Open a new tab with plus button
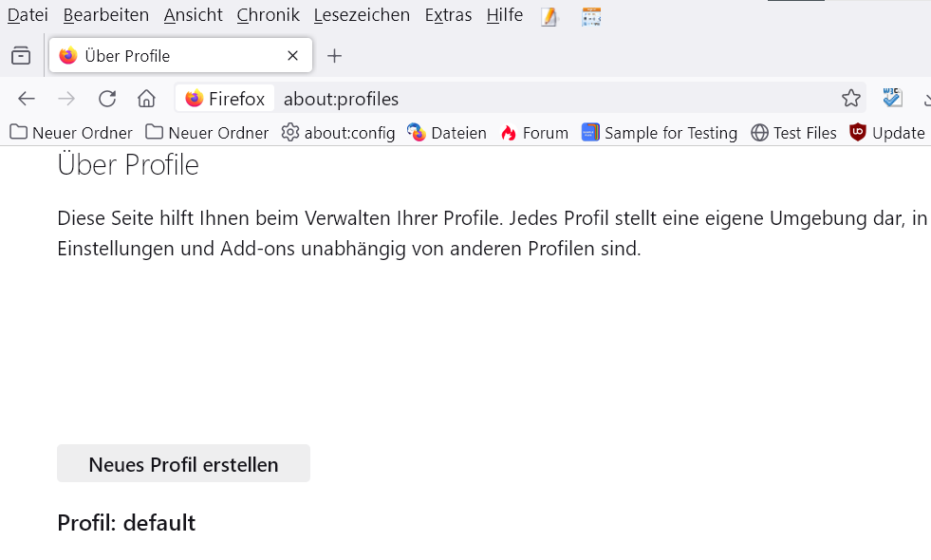The height and width of the screenshot is (560, 931). (x=334, y=56)
